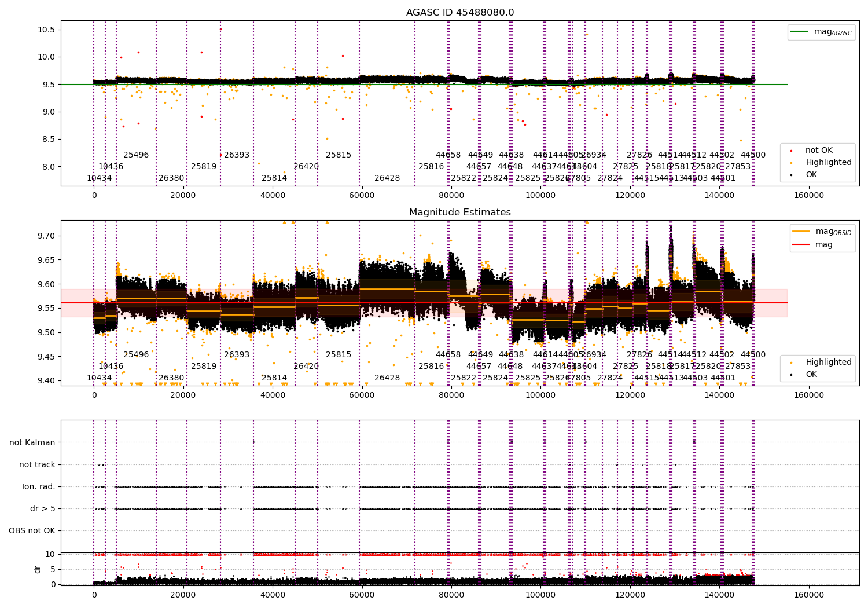Click obsid label 26420 in the AGASC ID plot
Image resolution: width=868 pixels, height=608 pixels.
click(306, 167)
